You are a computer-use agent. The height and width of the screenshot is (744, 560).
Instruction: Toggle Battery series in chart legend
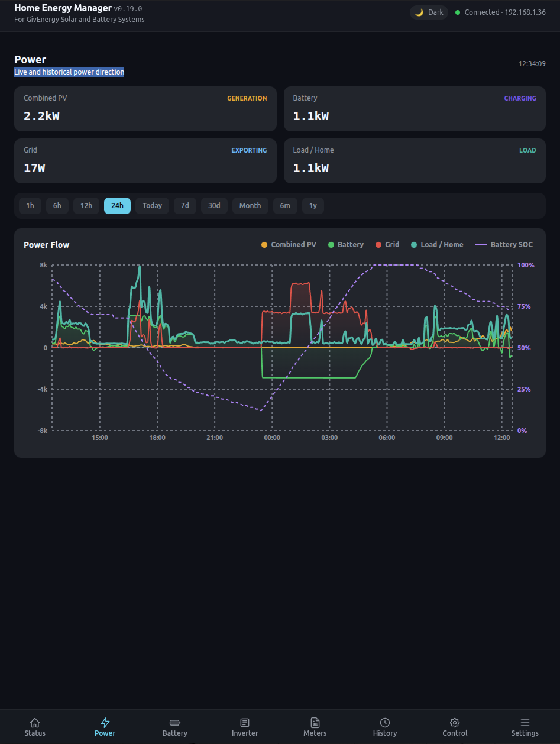pos(346,245)
